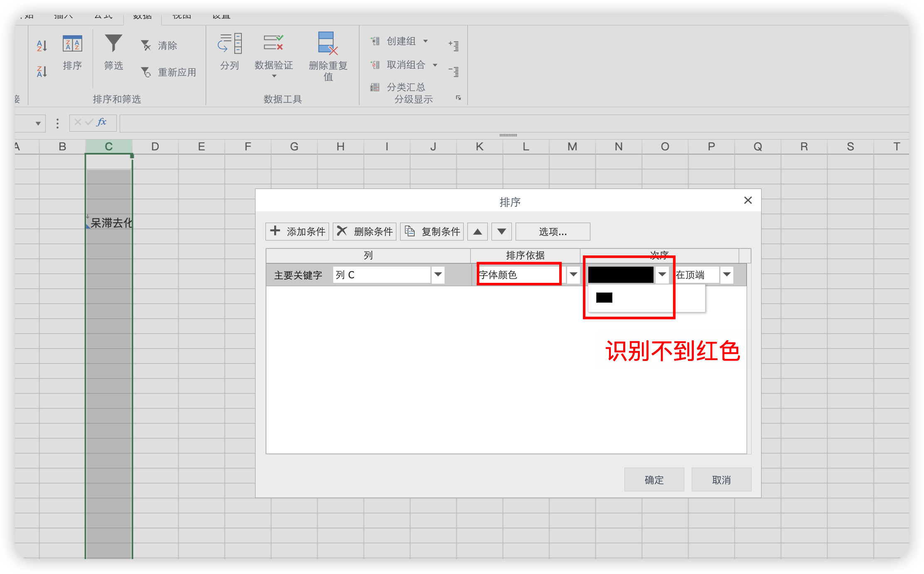Click the formula bar confirm checkmark
The height and width of the screenshot is (574, 924).
click(89, 122)
